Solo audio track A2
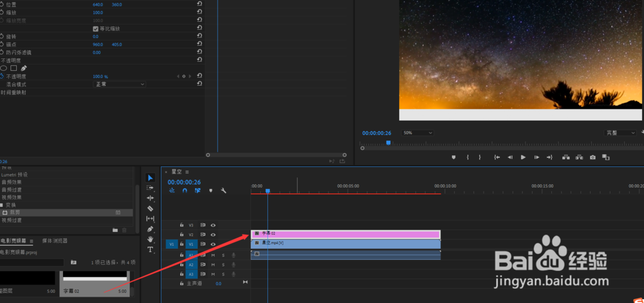 (x=223, y=264)
